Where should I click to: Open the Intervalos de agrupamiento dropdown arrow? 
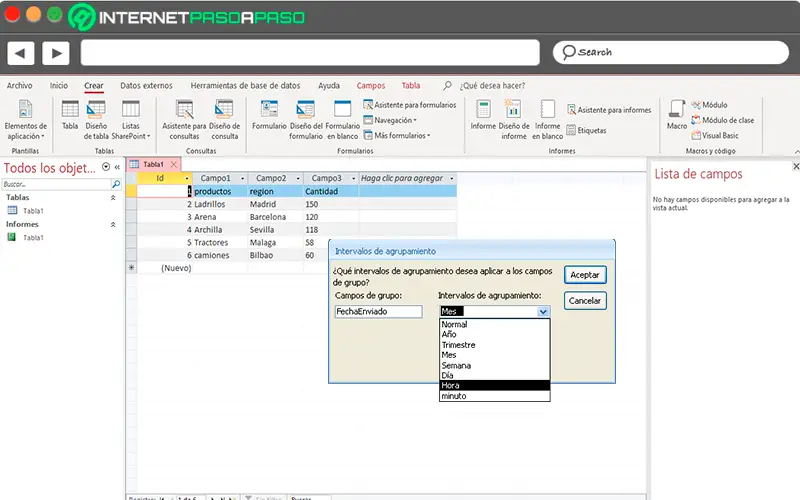pos(543,312)
